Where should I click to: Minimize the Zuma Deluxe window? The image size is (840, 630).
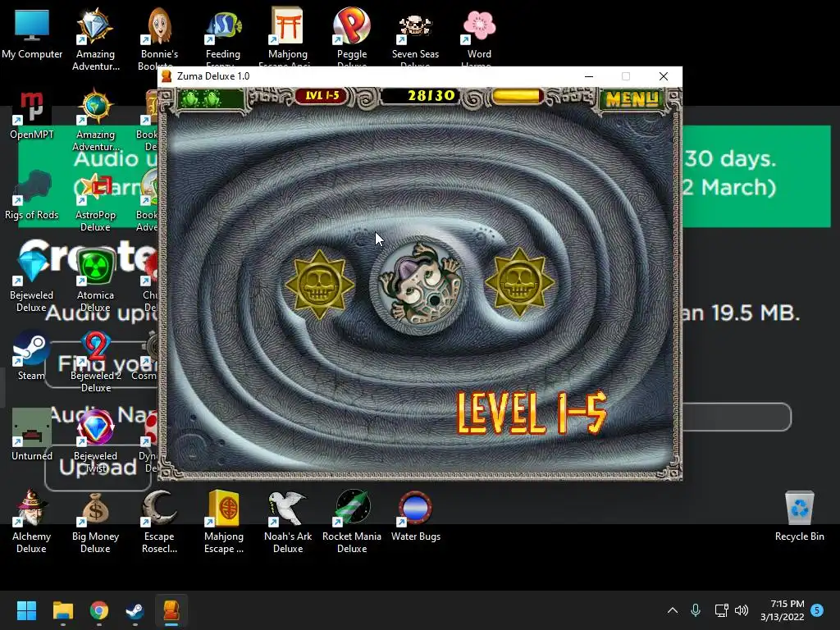[589, 76]
